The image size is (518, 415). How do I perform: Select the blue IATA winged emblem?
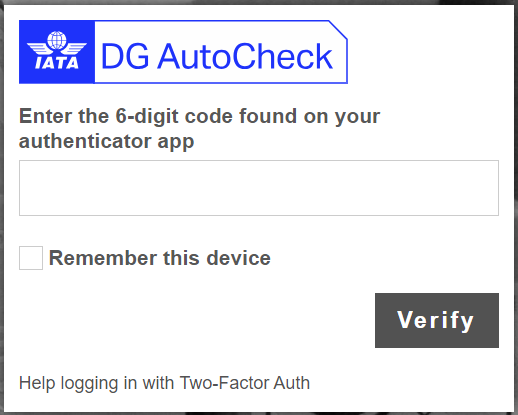[x=57, y=52]
